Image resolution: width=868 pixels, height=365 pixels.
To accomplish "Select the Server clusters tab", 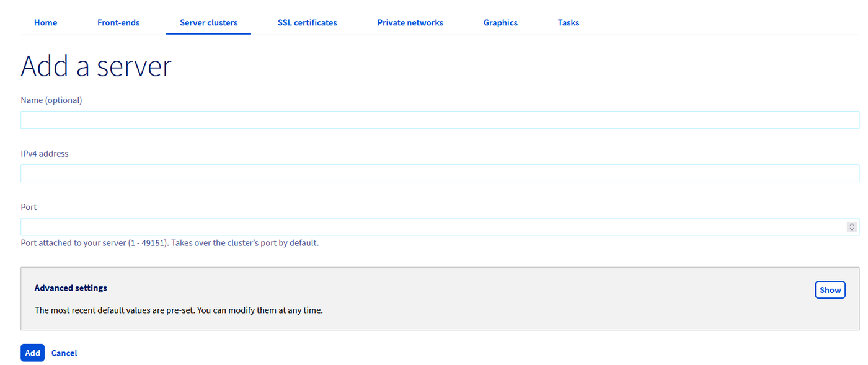I will coord(208,22).
